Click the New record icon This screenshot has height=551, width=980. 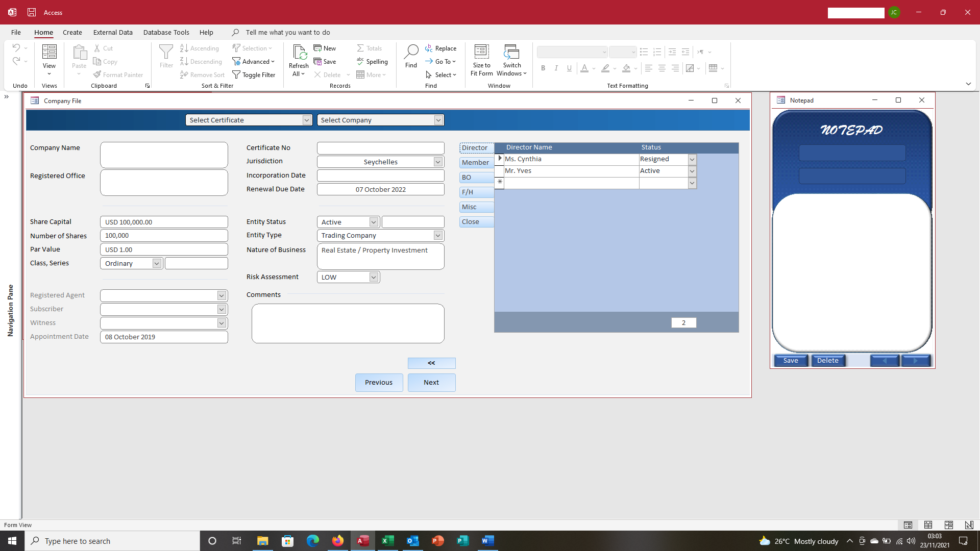tap(317, 48)
